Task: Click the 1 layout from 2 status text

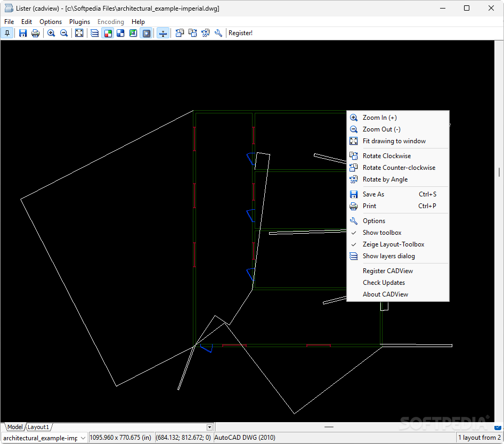Action: tap(479, 438)
